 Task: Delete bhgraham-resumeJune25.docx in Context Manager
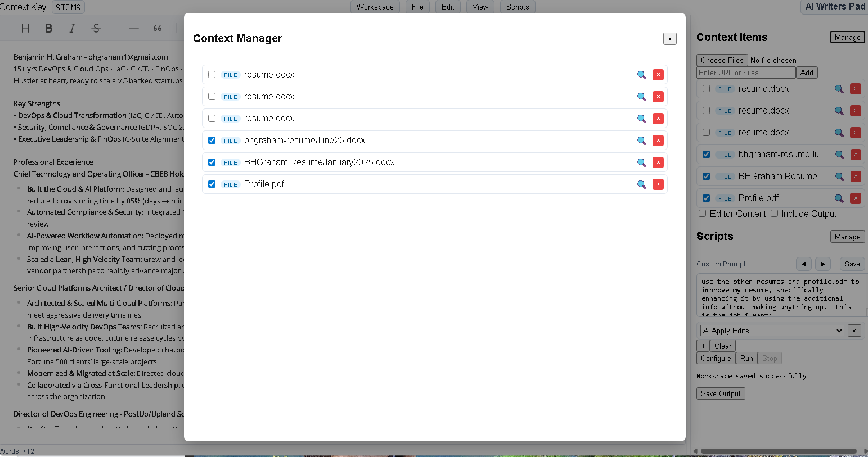(658, 141)
